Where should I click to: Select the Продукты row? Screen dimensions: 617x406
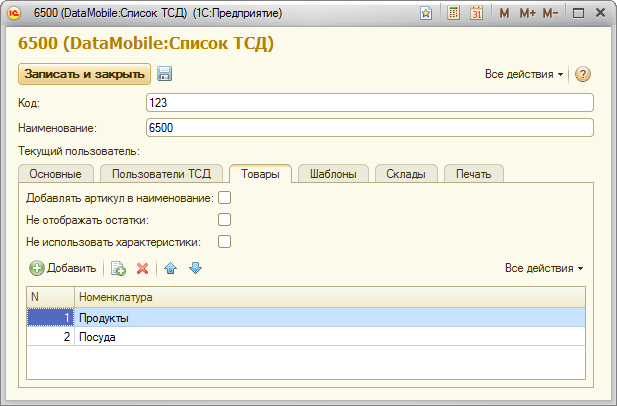pyautogui.click(x=306, y=317)
